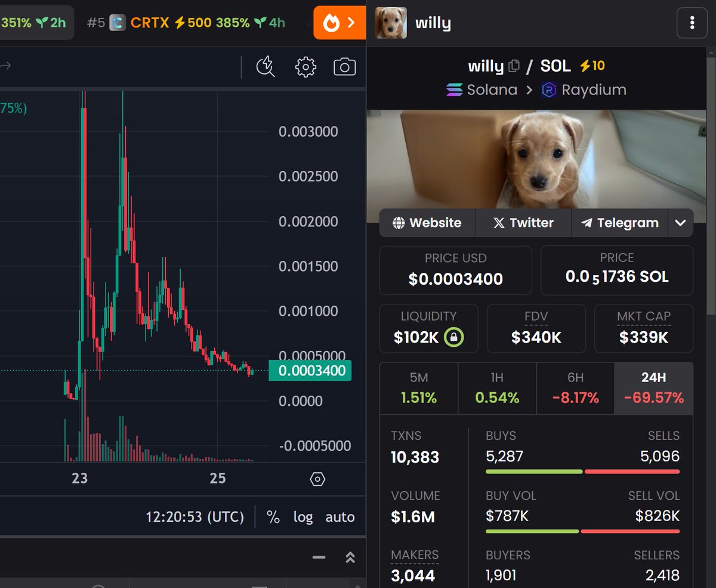The width and height of the screenshot is (716, 588).
Task: Click the chart redo arrow icon
Action: click(5, 66)
